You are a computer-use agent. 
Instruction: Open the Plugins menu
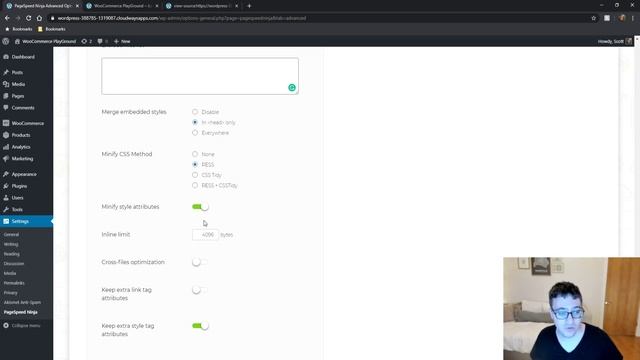pos(19,186)
